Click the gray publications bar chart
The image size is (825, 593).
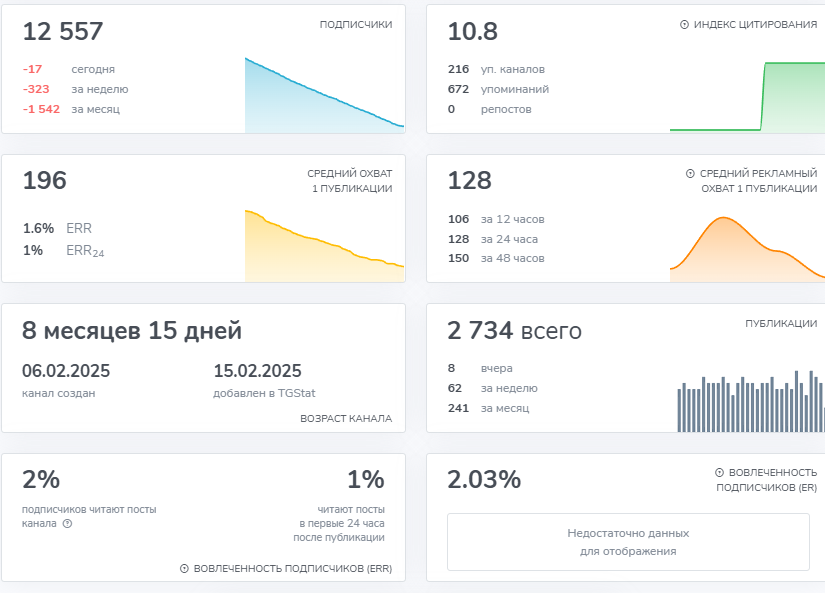tap(750, 400)
